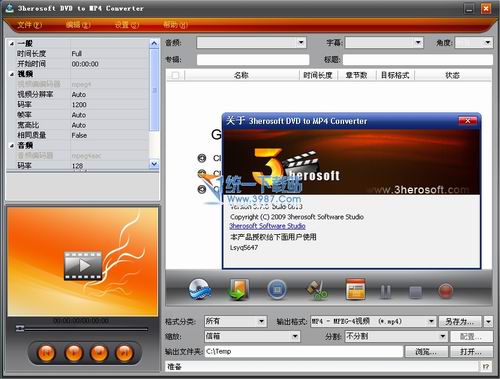Click the 开始时间 value '00:00:00'
The height and width of the screenshot is (379, 500).
click(85, 64)
